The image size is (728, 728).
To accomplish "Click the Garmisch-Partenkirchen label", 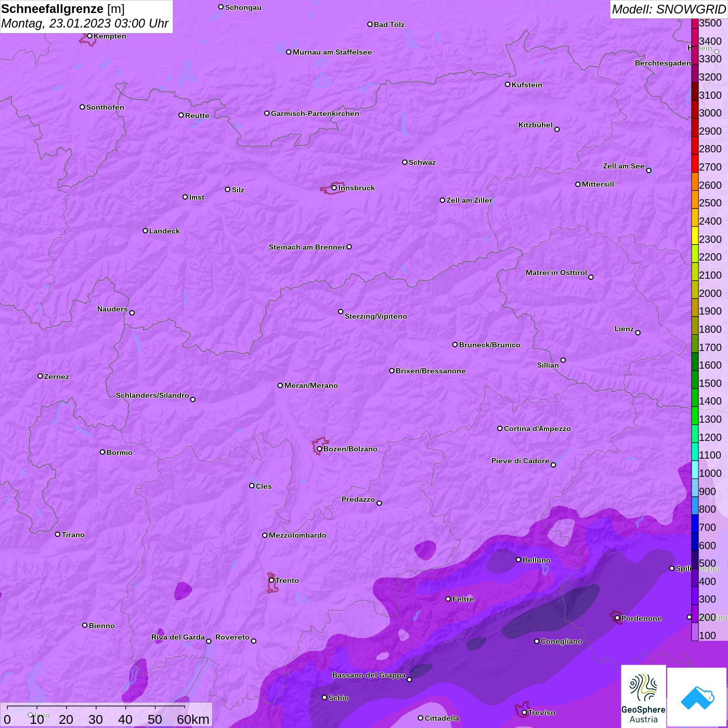I will pyautogui.click(x=315, y=113).
